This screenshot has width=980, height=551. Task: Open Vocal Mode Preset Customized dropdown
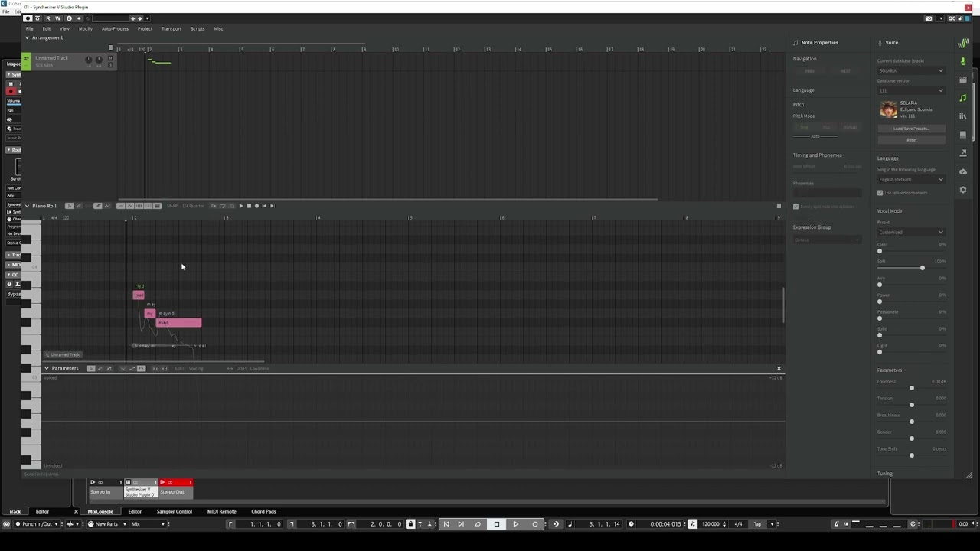tap(911, 232)
